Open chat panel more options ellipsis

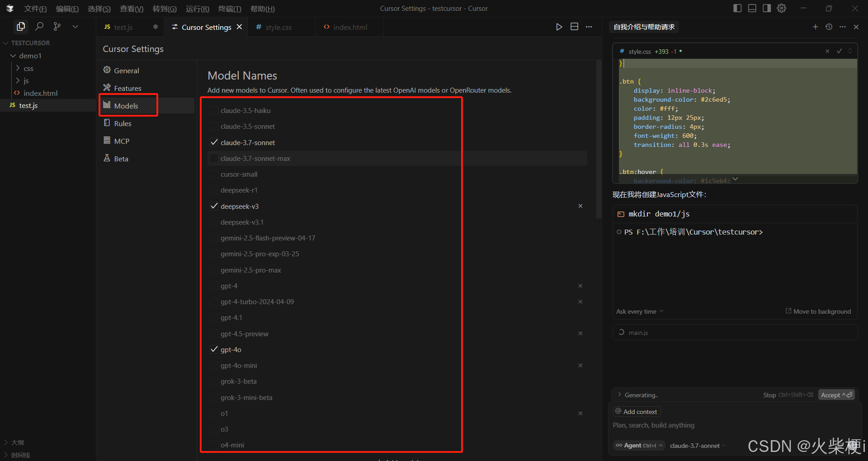pos(843,27)
